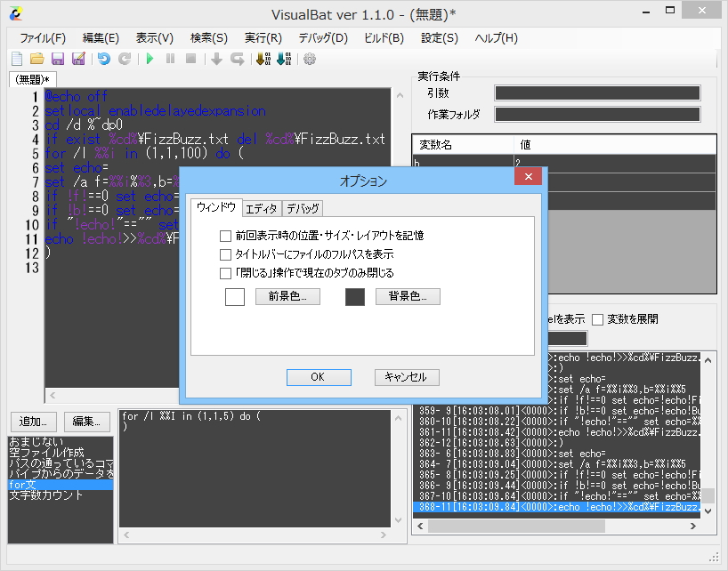Viewport: 728px width, 571px height.
Task: Select log line 363- 6 set echo=
Action: tap(556, 454)
